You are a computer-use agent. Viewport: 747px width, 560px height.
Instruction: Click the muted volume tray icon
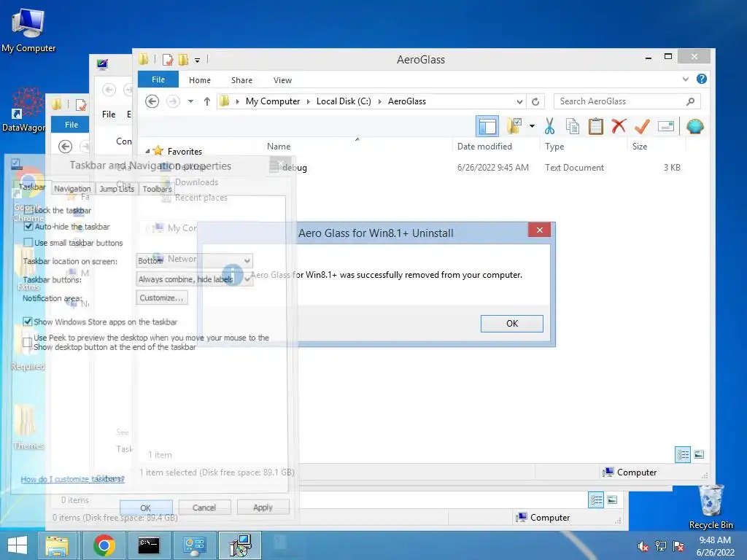[x=642, y=546]
